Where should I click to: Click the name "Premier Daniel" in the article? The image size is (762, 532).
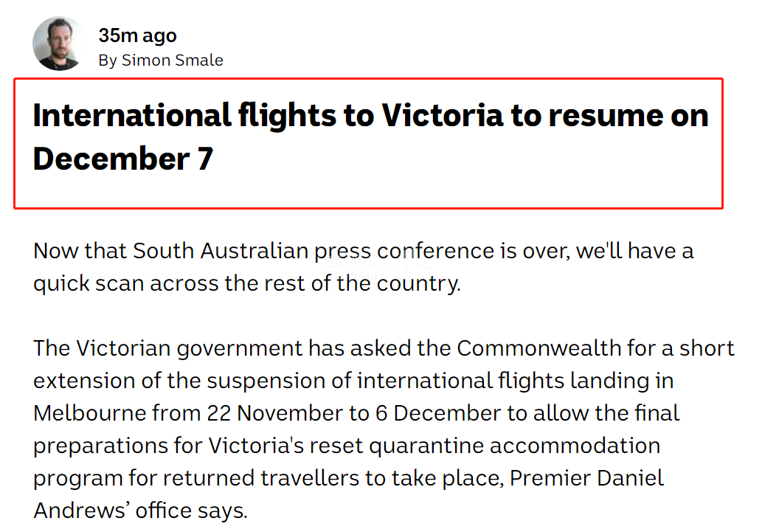(586, 477)
